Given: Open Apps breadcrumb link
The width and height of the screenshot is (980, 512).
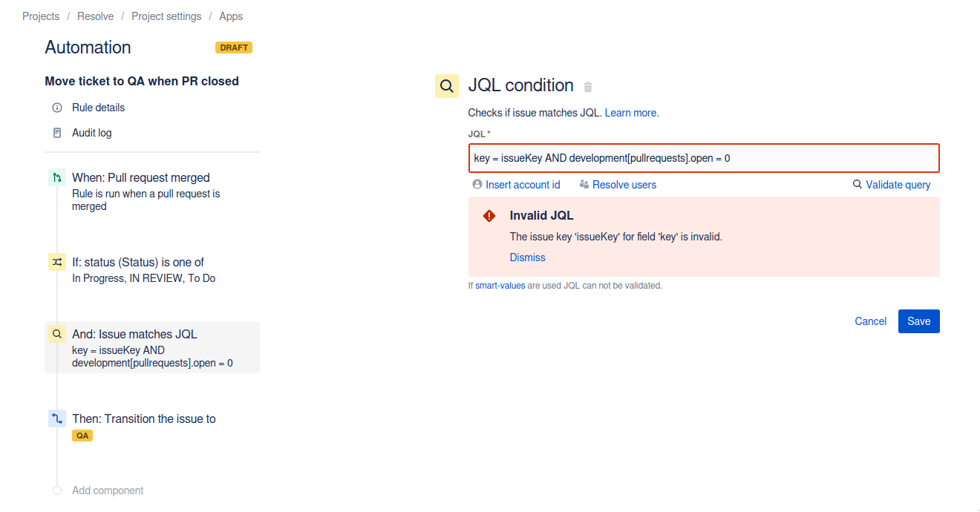Looking at the screenshot, I should tap(231, 16).
